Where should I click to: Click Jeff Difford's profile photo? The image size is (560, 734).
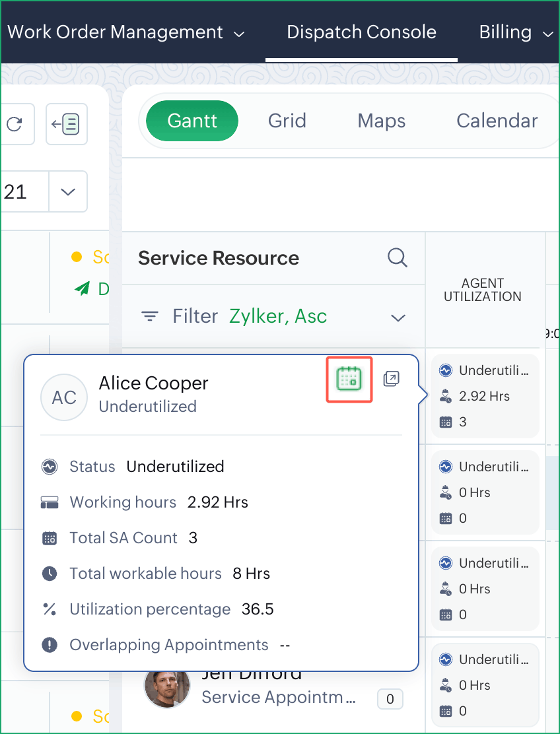(166, 686)
